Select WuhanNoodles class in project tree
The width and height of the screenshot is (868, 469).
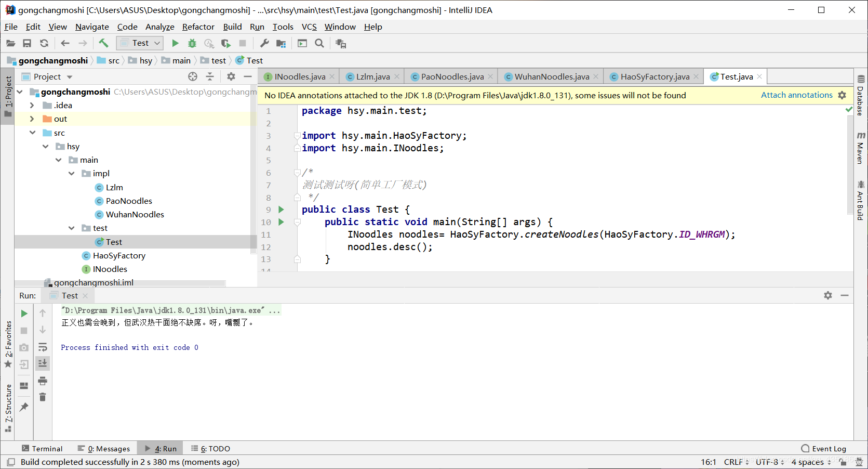[135, 215]
